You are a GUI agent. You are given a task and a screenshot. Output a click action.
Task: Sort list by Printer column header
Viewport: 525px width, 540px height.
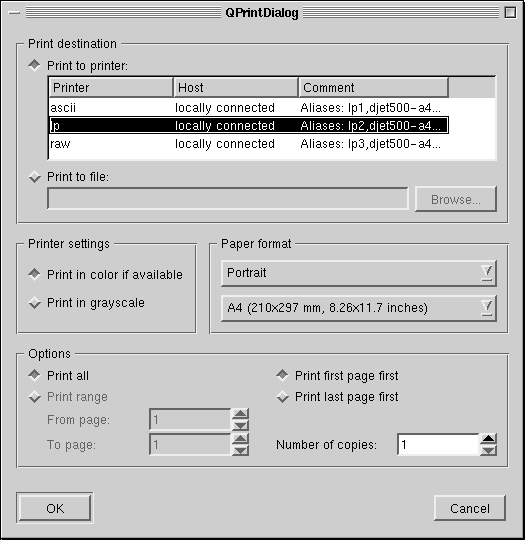click(111, 87)
